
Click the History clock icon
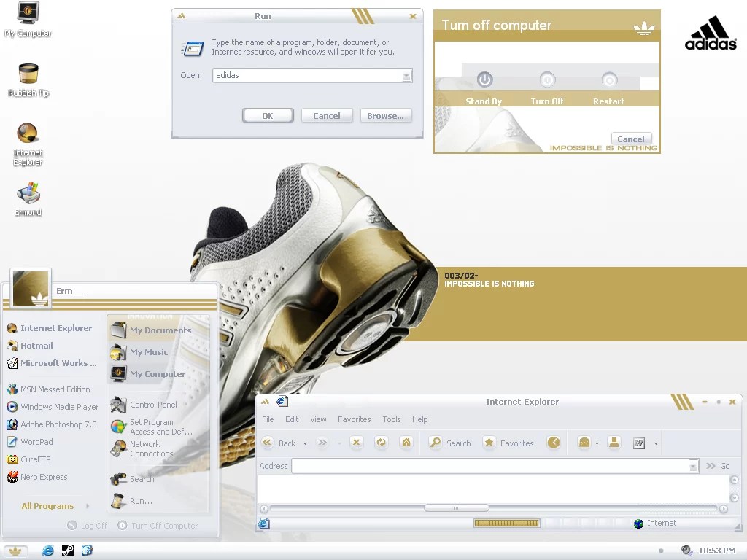554,443
